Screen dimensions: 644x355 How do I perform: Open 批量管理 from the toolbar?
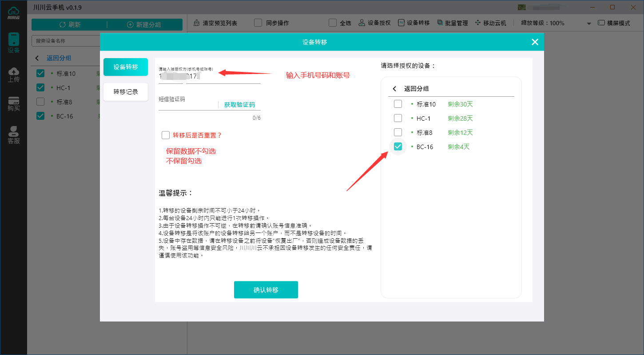[x=453, y=23]
